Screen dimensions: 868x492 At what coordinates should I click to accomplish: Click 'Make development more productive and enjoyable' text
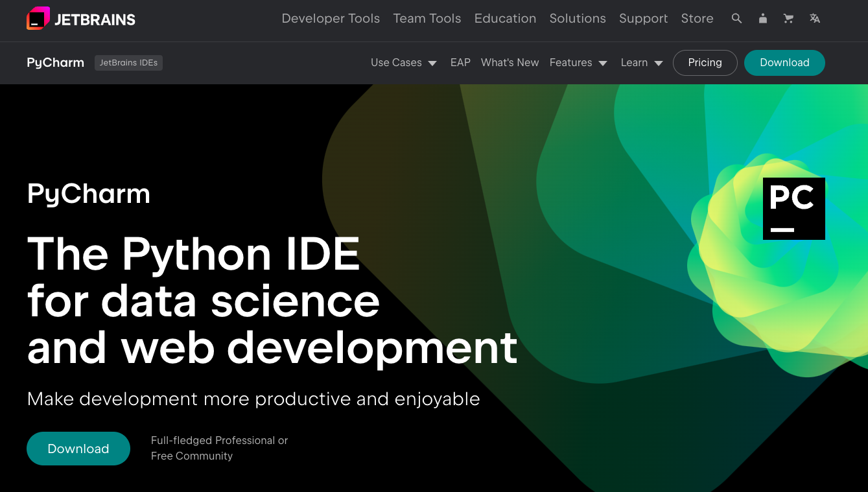pos(253,399)
